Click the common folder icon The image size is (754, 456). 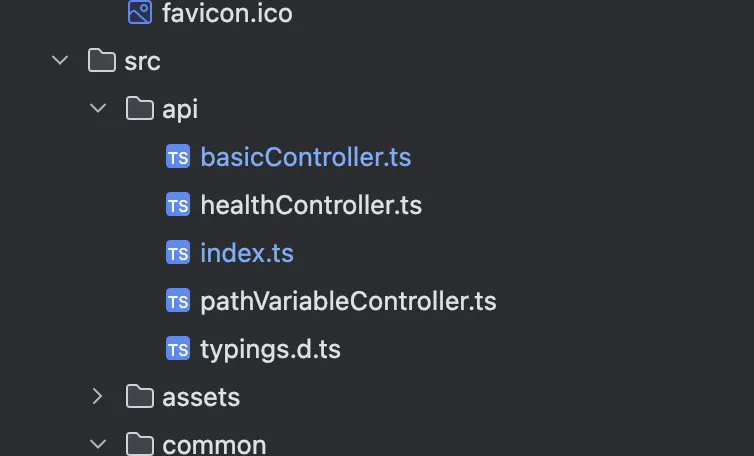[140, 444]
